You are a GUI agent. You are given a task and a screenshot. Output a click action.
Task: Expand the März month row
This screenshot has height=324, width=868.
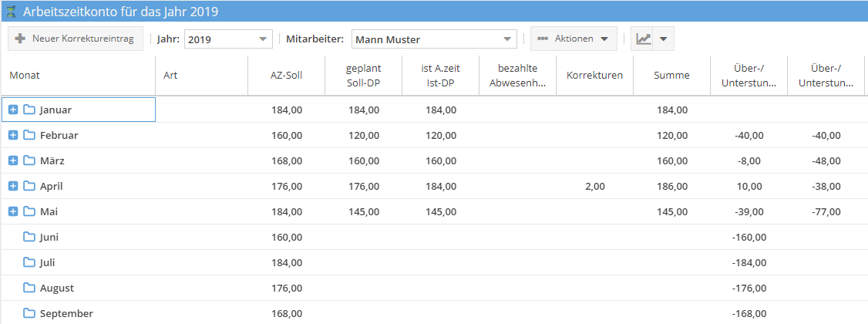[x=13, y=160]
